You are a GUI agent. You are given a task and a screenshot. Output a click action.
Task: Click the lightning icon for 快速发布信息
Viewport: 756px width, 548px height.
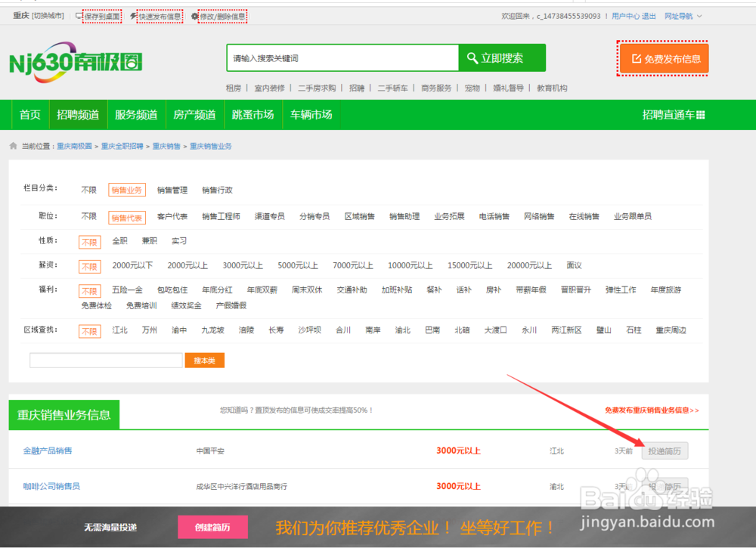(133, 16)
